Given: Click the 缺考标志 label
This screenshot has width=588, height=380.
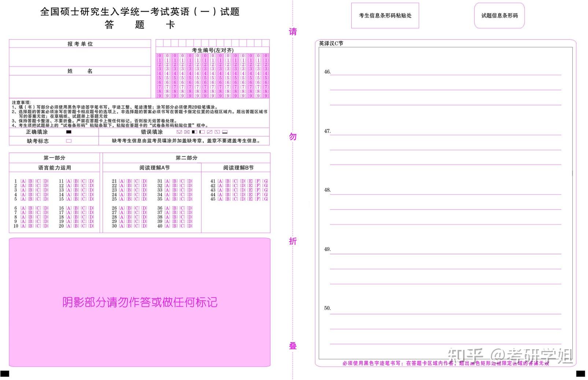Looking at the screenshot, I should (38, 141).
